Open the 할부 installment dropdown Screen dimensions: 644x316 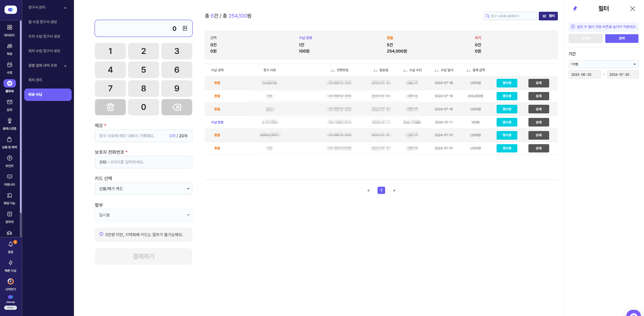144,215
